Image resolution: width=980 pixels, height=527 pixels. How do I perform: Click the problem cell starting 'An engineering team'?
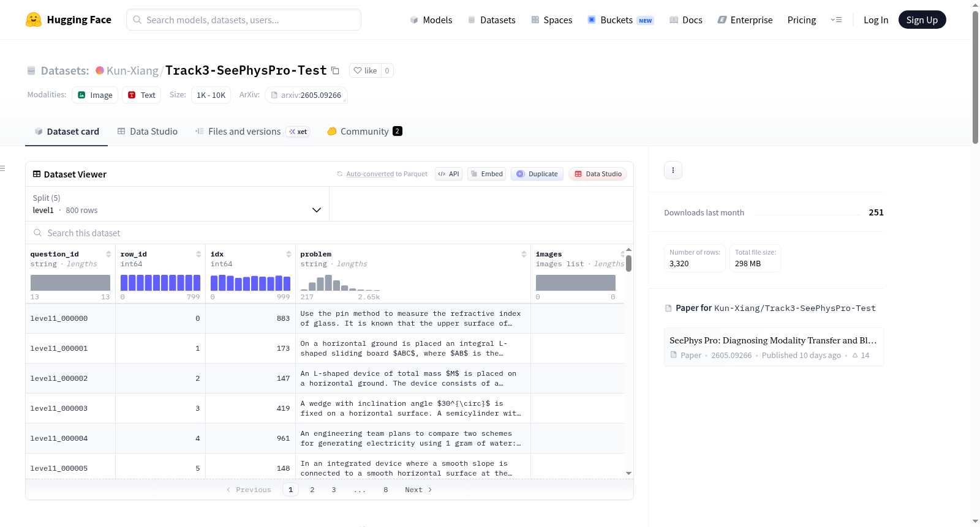413,438
